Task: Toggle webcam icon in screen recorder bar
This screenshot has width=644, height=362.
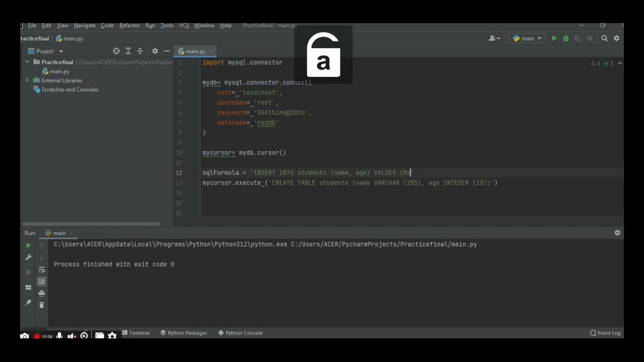Action: (x=85, y=335)
